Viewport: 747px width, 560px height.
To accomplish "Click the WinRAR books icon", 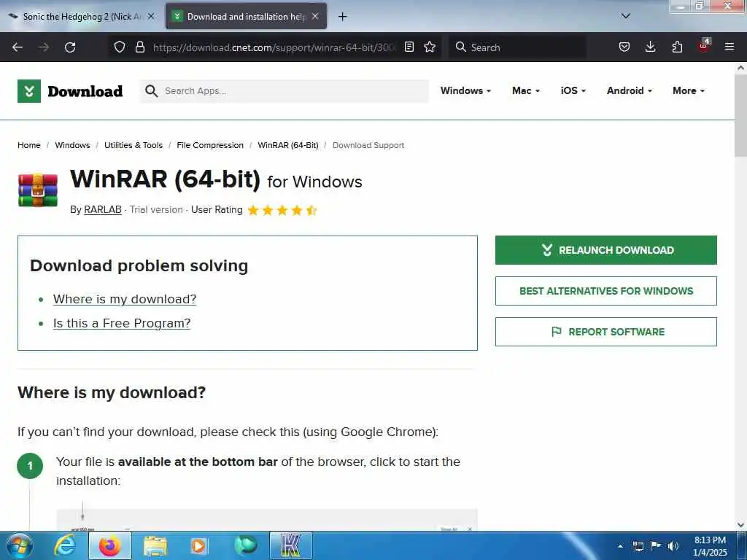I will [x=38, y=190].
